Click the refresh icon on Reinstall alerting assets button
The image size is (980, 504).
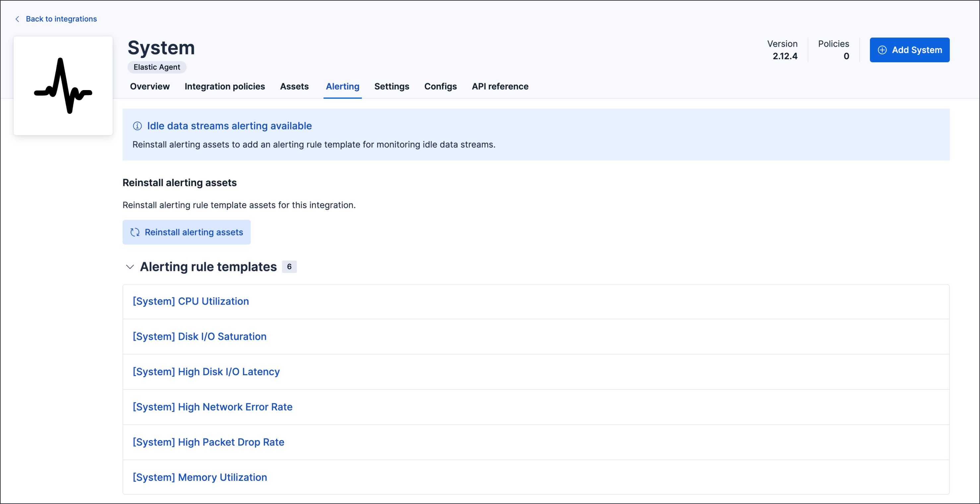[135, 232]
